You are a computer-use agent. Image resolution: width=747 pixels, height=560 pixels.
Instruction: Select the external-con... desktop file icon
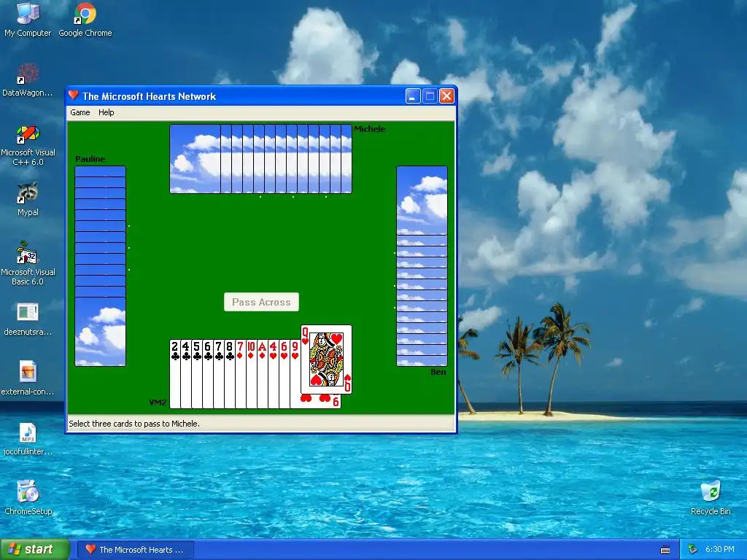[28, 378]
